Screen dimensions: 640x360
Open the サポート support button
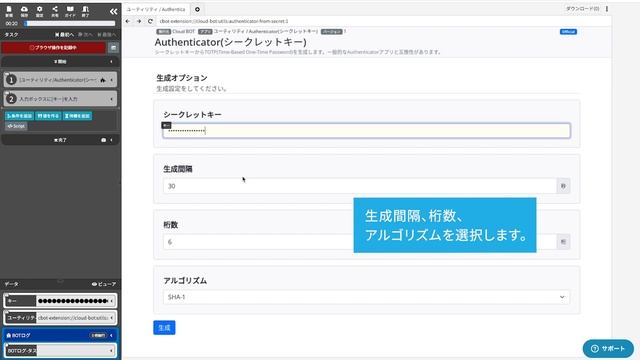[x=608, y=349]
